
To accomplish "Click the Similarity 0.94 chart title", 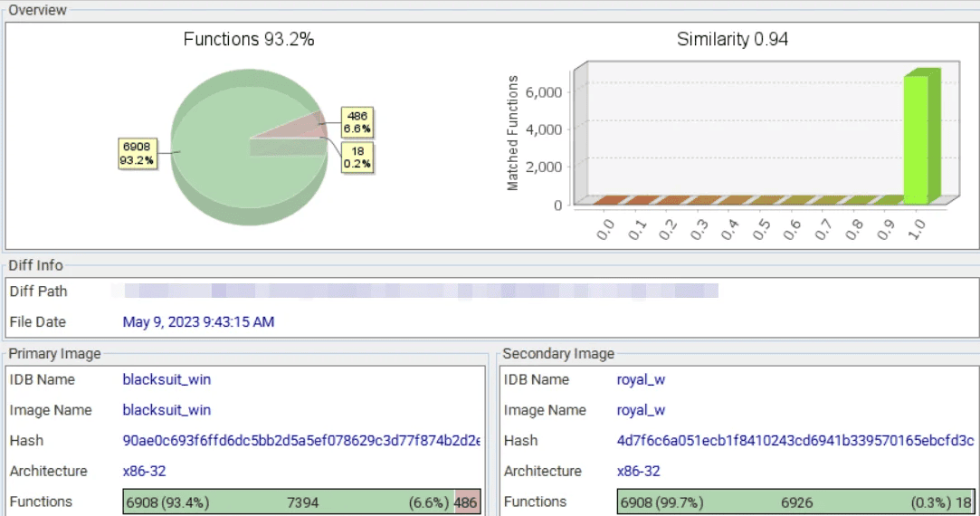I will [732, 40].
